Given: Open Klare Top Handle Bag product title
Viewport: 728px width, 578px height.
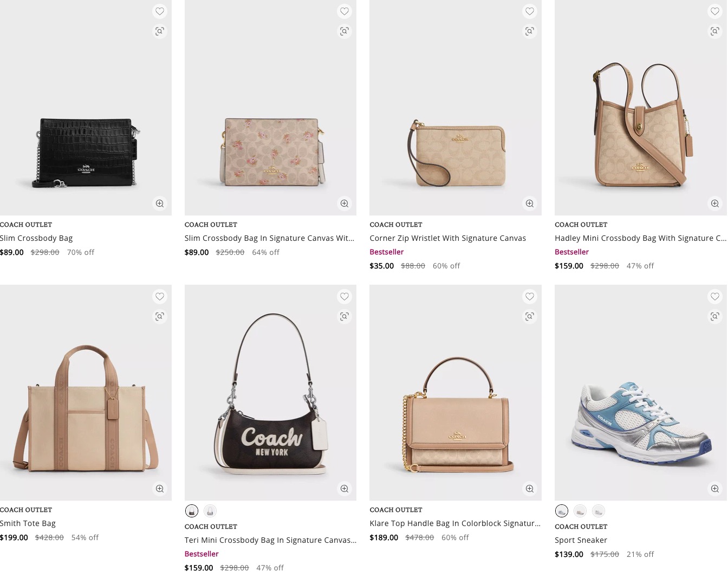Looking at the screenshot, I should (455, 523).
